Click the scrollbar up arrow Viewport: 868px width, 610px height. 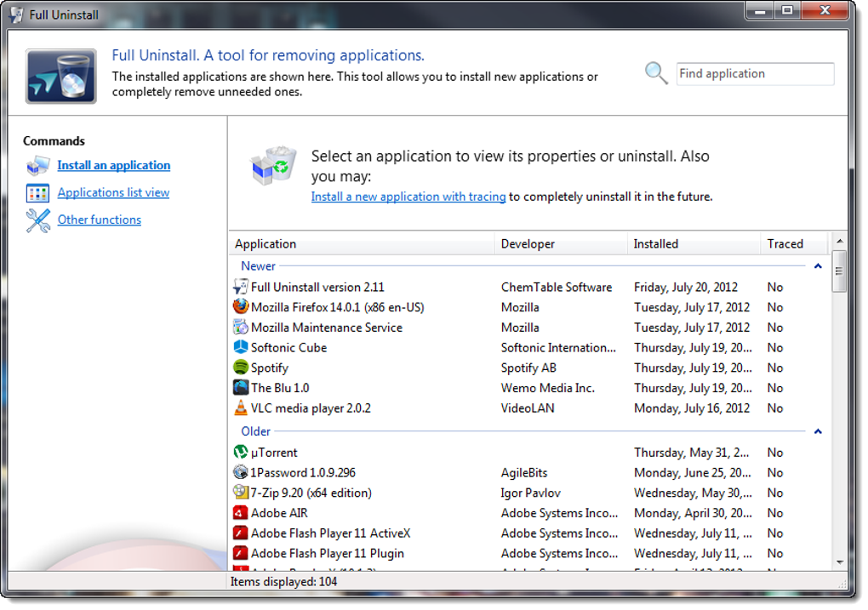point(840,242)
